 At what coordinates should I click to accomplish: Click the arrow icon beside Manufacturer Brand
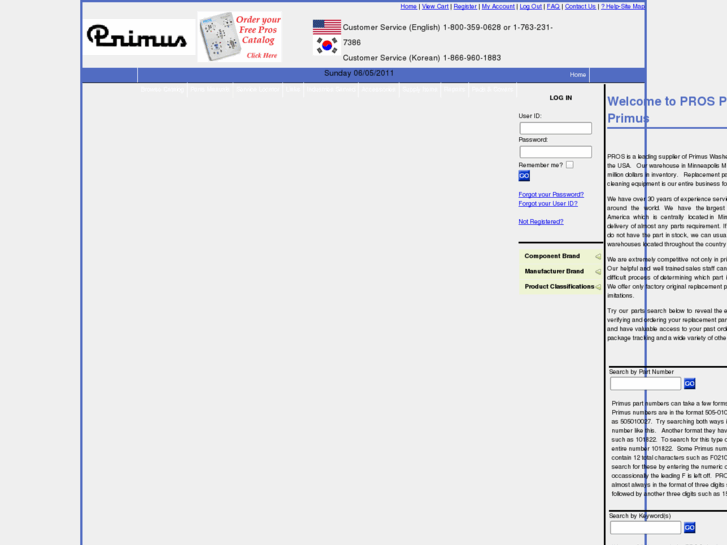click(x=598, y=272)
